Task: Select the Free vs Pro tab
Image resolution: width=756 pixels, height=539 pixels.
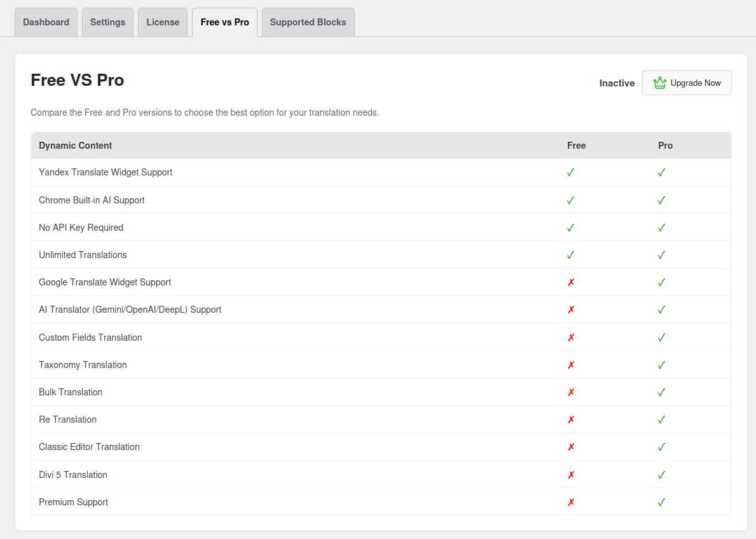Action: pos(224,22)
